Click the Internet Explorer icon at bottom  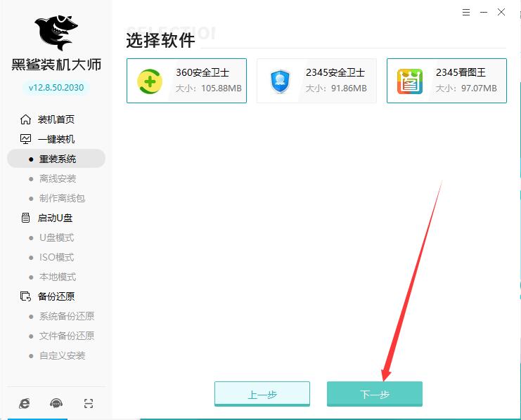(24, 403)
